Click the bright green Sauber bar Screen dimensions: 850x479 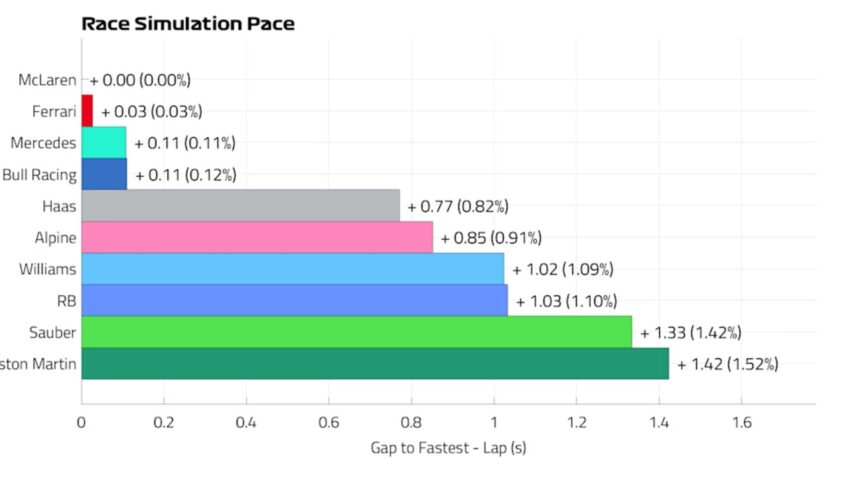(356, 332)
